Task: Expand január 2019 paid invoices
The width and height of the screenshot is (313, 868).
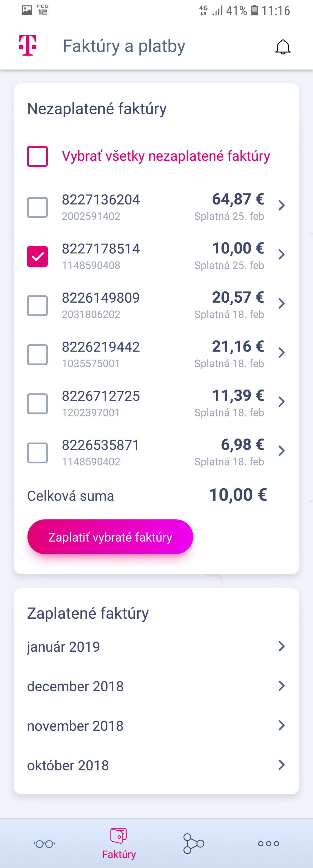Action: [x=156, y=647]
